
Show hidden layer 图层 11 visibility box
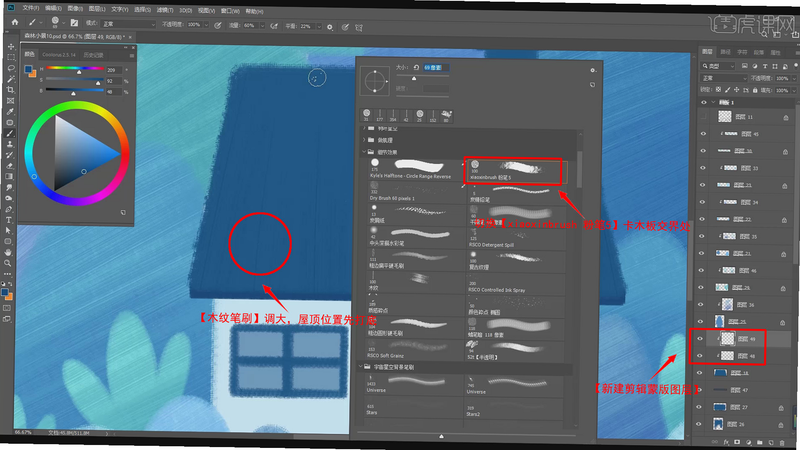pos(704,117)
